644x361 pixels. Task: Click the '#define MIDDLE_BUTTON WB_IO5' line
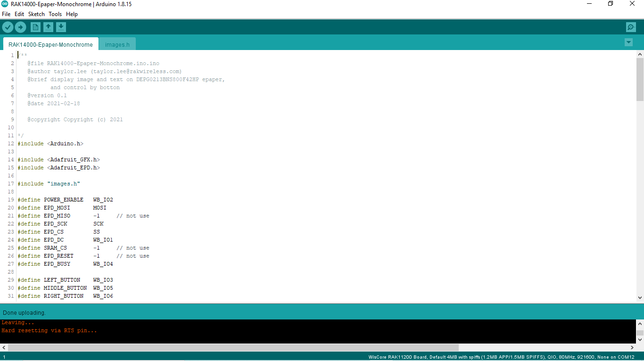[65, 288]
